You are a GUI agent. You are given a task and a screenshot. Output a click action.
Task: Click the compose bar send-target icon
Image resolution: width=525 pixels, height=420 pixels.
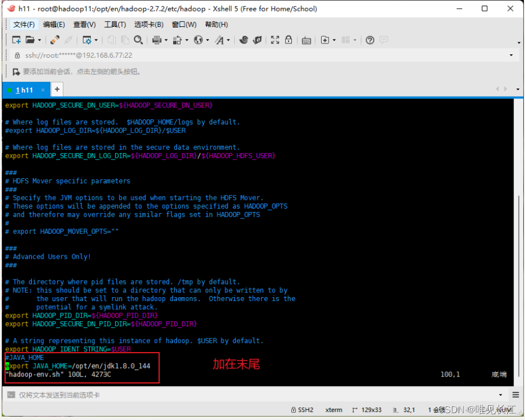(x=11, y=395)
